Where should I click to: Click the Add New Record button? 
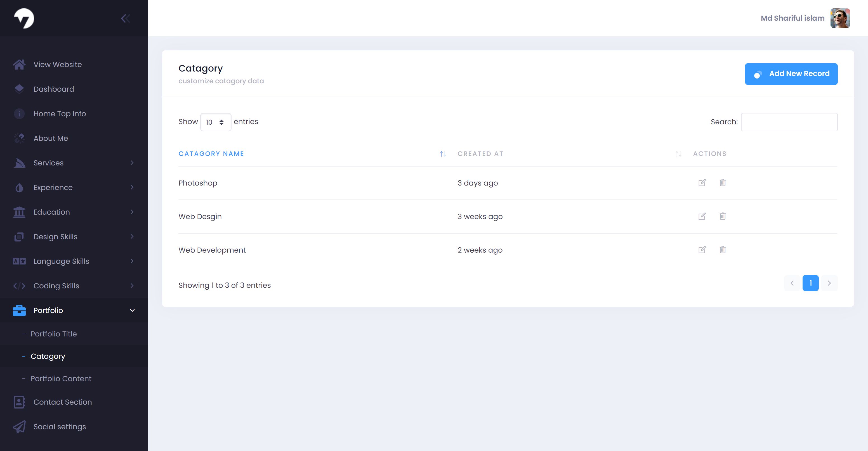[x=791, y=74]
